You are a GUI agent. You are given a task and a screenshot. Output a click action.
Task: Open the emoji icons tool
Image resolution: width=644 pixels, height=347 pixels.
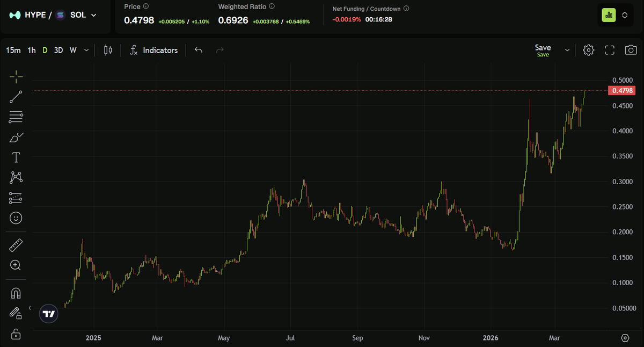pos(16,218)
